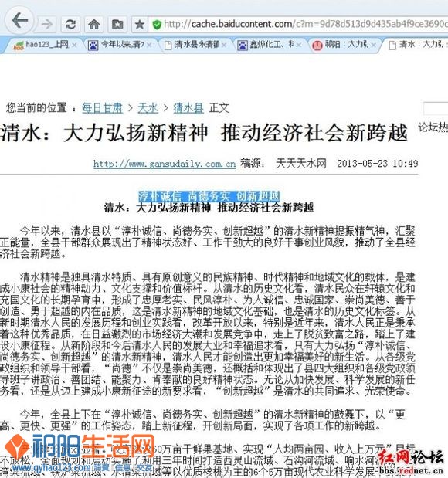Open the bookmarks folder icon
This screenshot has height=478, width=448.
tap(117, 24)
